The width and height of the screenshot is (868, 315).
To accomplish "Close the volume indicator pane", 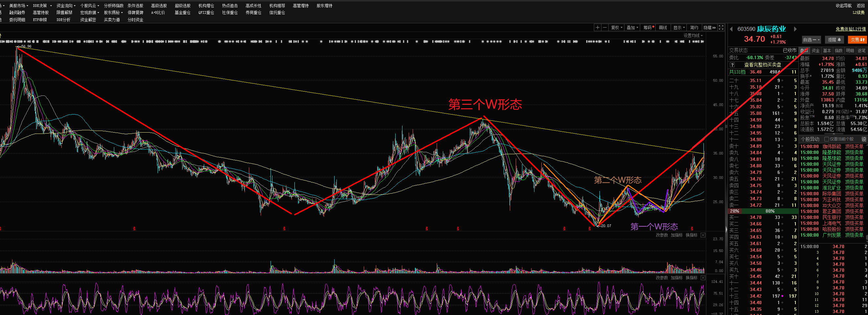I will click(x=703, y=235).
